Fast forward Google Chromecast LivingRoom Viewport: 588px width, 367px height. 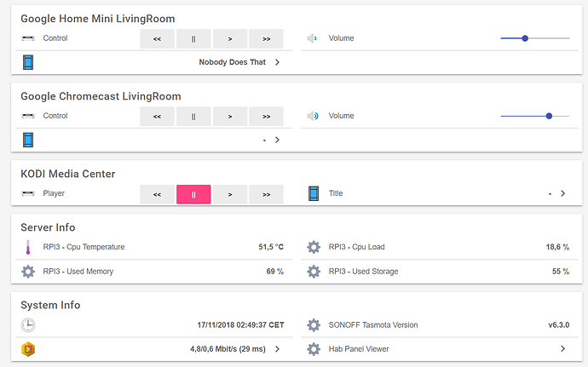pos(266,116)
